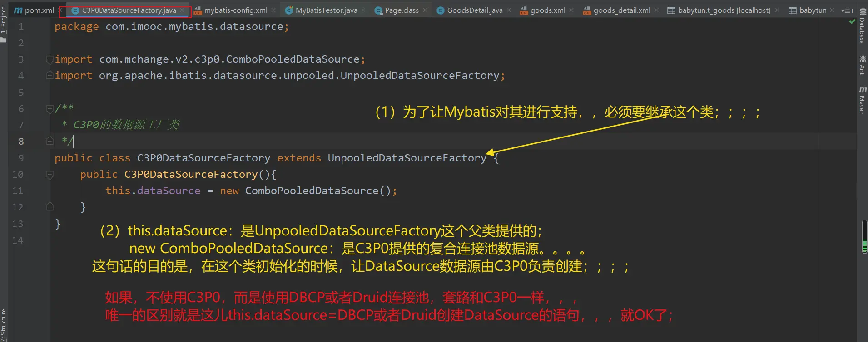Click ComboPooledDataSource in the line 3 import
The height and width of the screenshot is (342, 868).
coord(293,59)
